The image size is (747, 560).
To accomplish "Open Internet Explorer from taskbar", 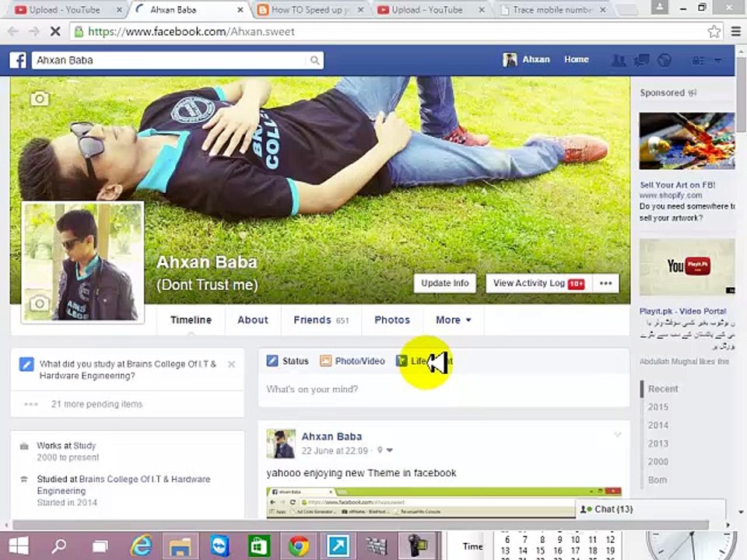I will tap(142, 546).
